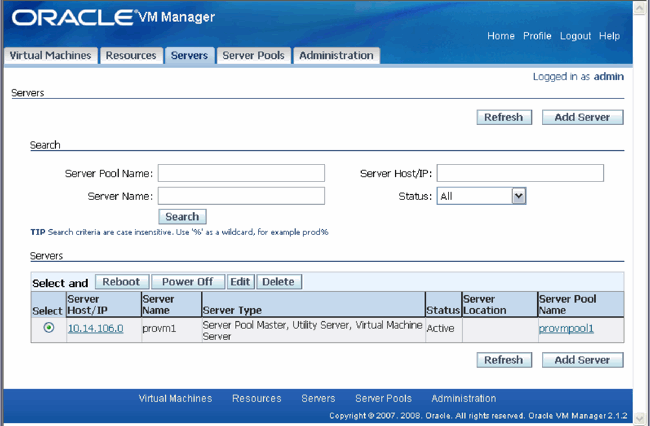
Task: Open the 10.14.106.0 server link
Action: tap(96, 328)
